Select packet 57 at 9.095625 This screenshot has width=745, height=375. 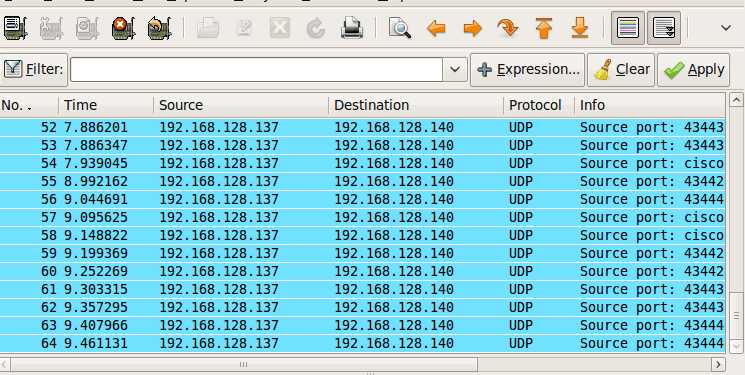click(363, 217)
